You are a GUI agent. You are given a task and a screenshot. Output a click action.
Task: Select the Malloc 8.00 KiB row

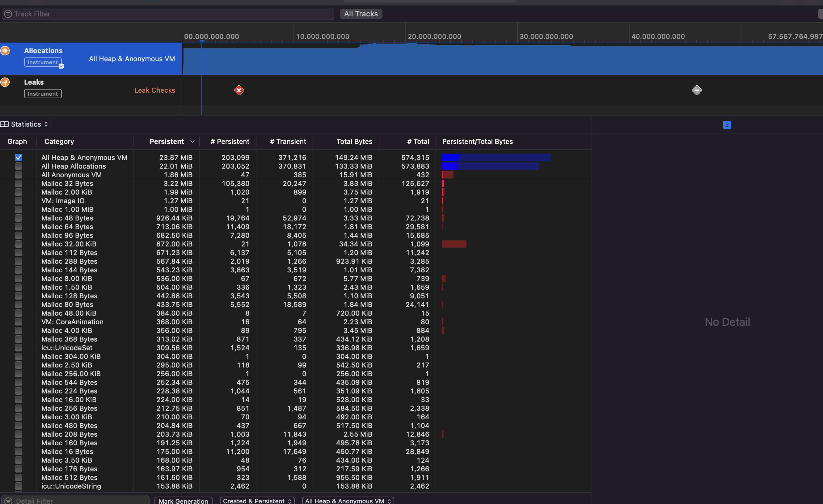pos(295,279)
